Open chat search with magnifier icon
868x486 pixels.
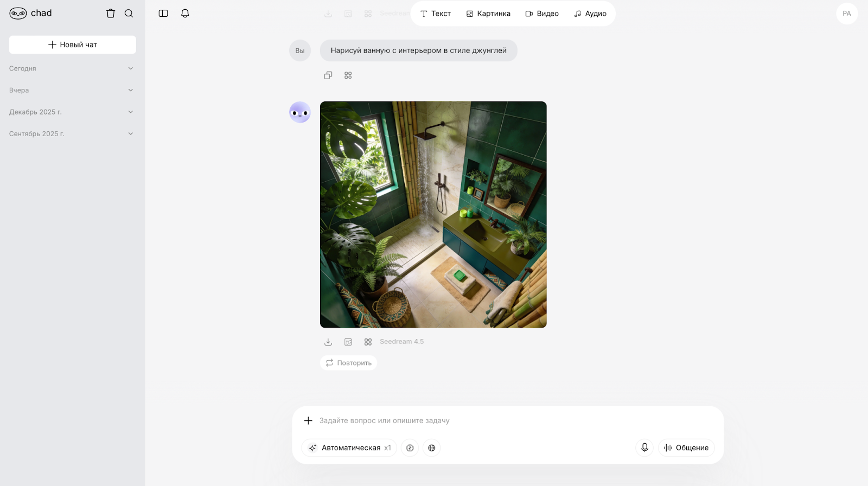pos(129,14)
